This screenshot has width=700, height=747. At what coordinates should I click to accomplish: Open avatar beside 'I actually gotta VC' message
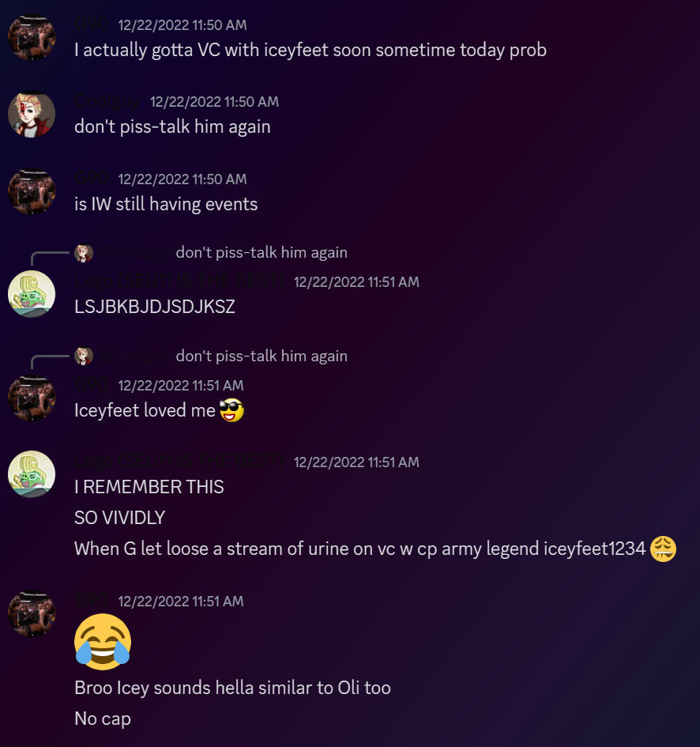tap(32, 37)
